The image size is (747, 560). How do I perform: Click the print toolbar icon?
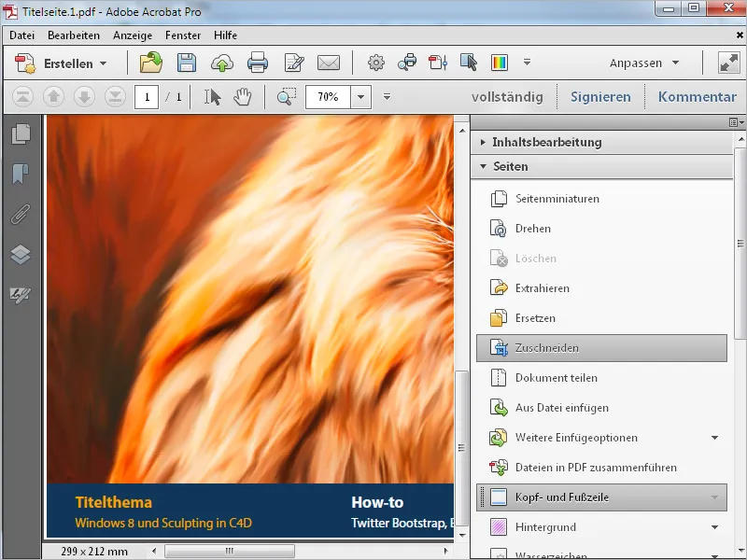tap(258, 63)
